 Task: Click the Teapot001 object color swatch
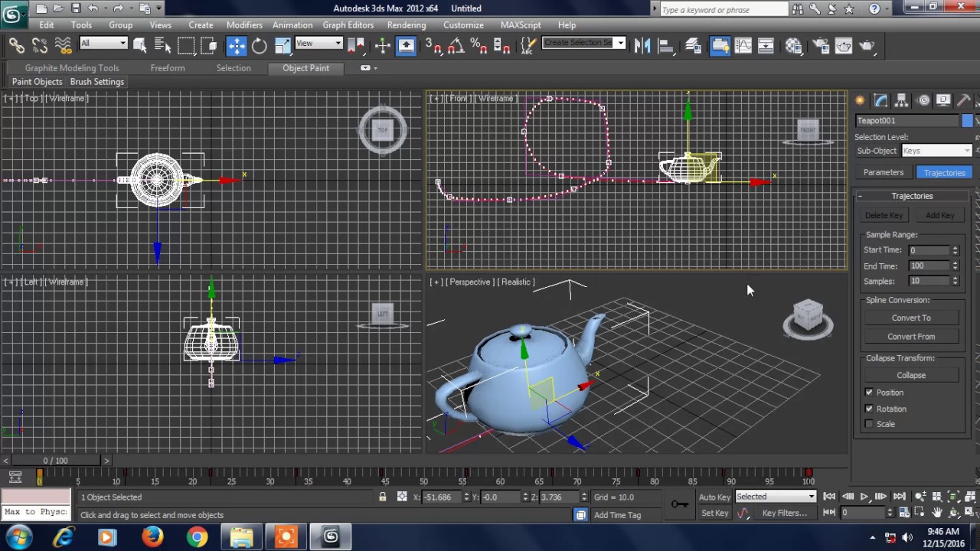tap(967, 120)
